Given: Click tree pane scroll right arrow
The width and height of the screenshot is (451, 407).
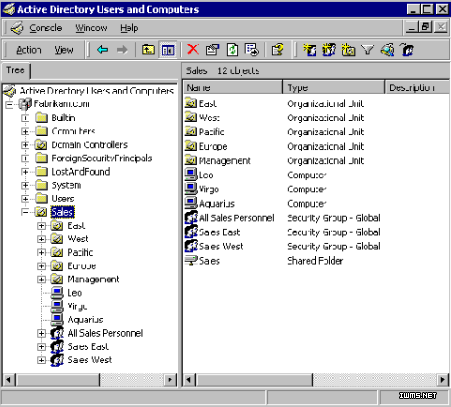Looking at the screenshot, I should (171, 380).
